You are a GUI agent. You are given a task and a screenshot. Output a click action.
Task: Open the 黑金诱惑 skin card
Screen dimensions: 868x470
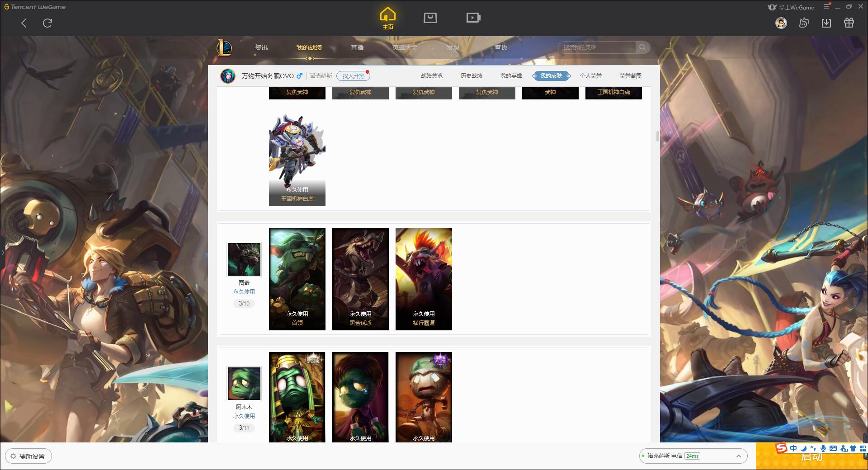[x=360, y=279]
